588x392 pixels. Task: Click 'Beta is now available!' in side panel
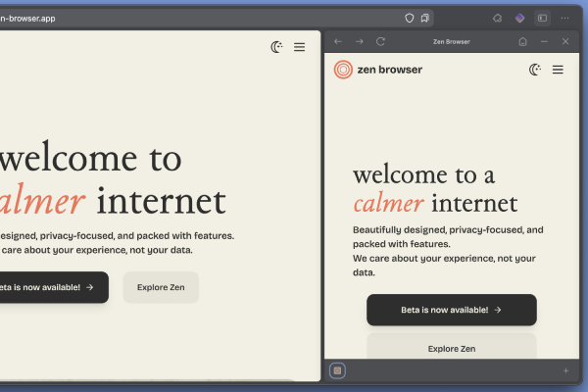[x=452, y=310]
